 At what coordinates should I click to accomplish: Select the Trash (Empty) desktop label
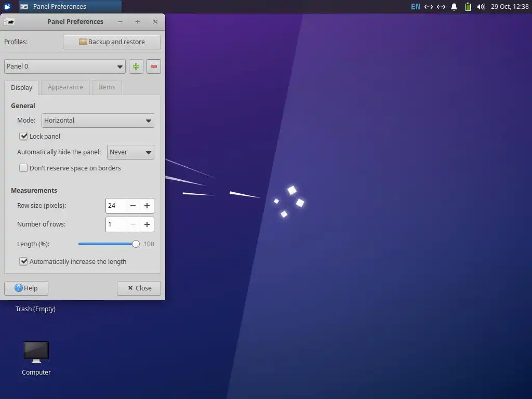click(x=36, y=309)
